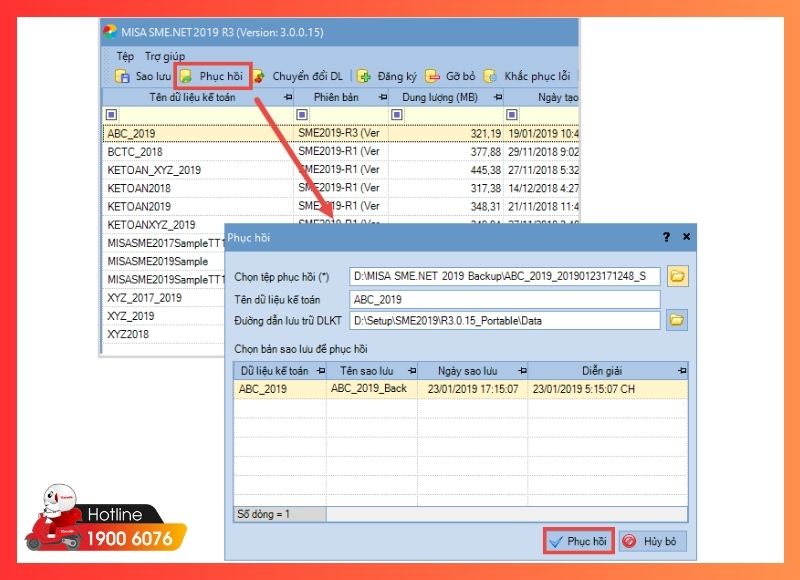Click the Đăng ký register toolbar icon

tap(365, 76)
